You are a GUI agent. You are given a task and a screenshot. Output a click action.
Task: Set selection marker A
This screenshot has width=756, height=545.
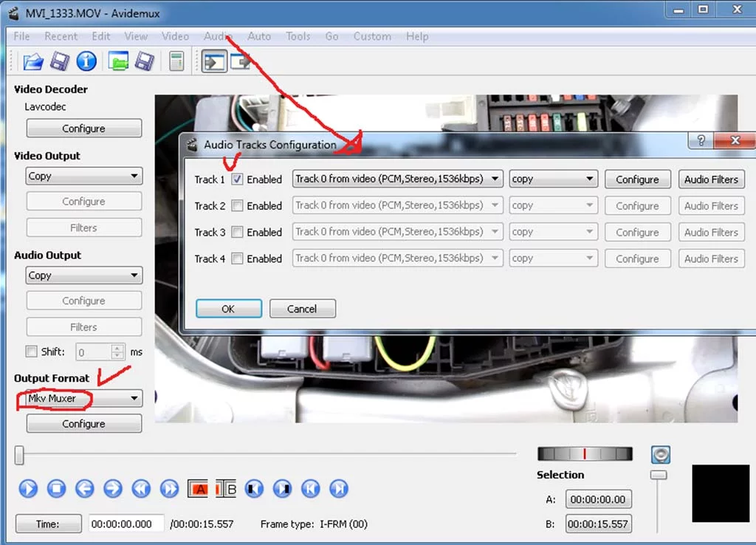coord(198,489)
